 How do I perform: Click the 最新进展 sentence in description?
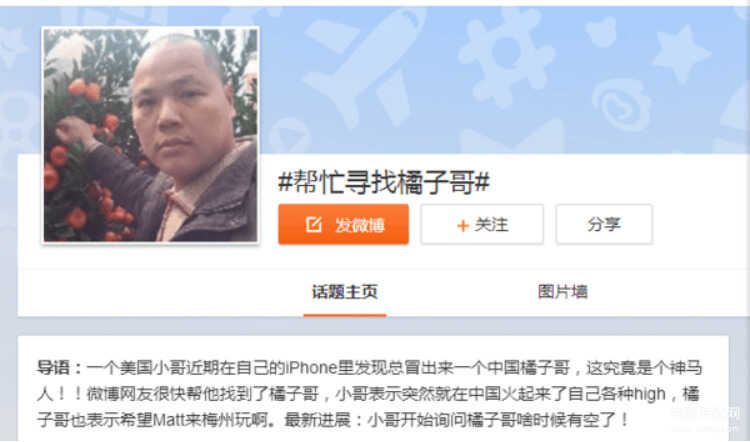(x=456, y=420)
